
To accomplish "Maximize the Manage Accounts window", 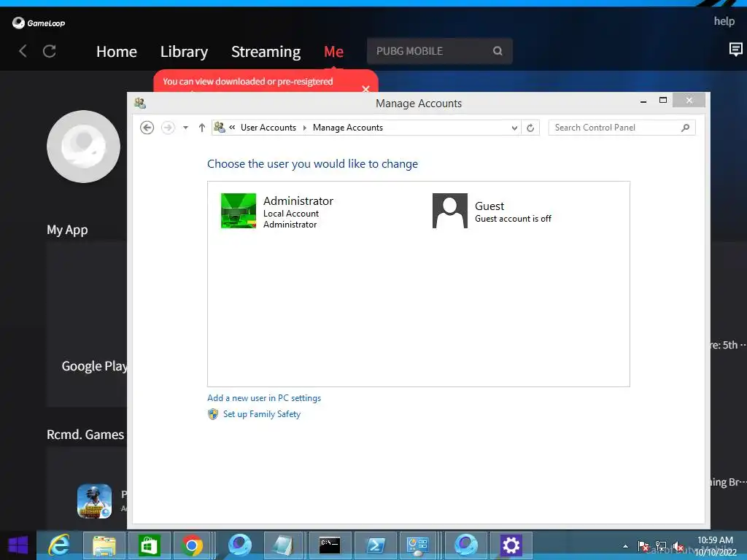I will pyautogui.click(x=662, y=100).
